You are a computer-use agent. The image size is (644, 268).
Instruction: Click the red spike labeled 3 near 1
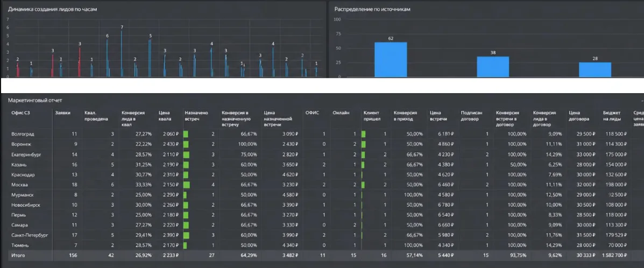coord(53,65)
